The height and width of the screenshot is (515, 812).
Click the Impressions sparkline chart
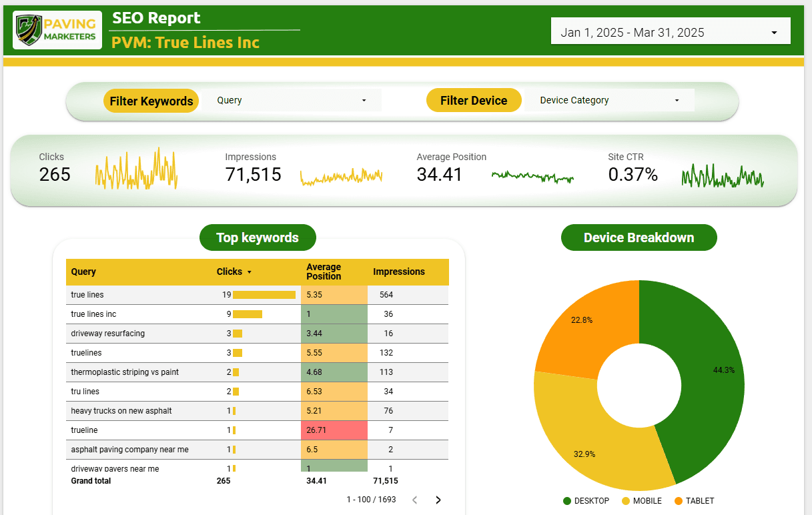click(341, 176)
